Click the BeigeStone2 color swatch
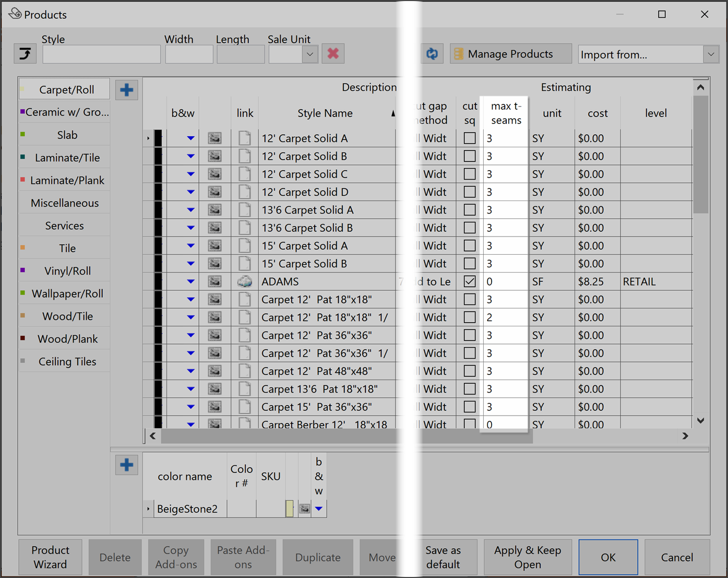728x578 pixels. point(290,509)
